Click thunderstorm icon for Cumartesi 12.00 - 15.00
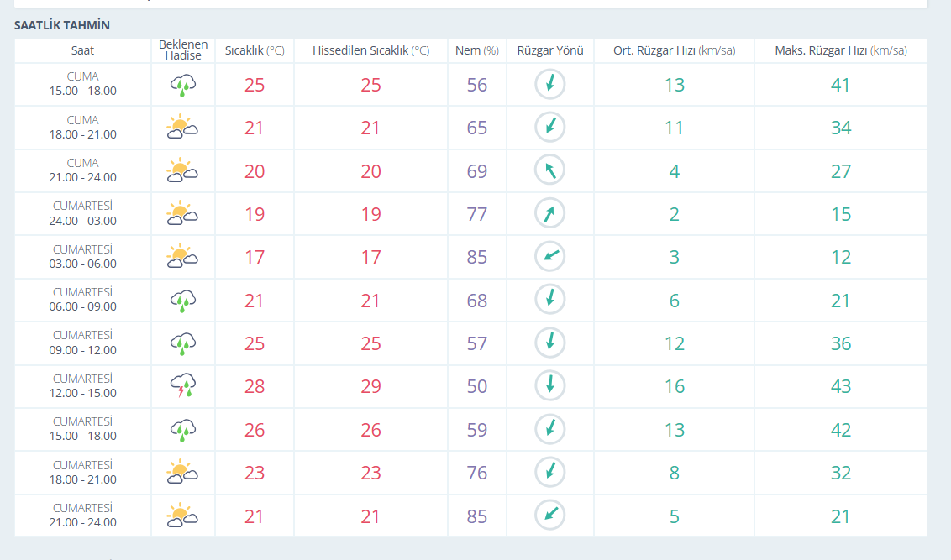951x560 pixels. click(x=182, y=385)
